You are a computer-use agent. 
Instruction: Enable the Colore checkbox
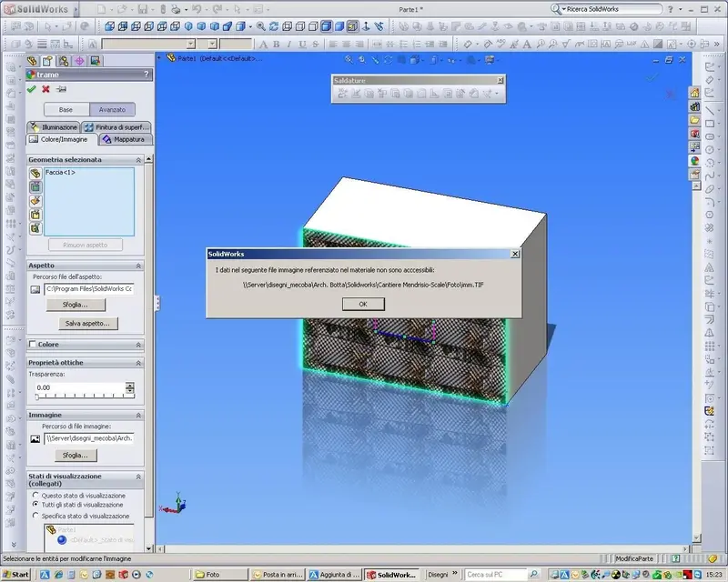[x=33, y=345]
